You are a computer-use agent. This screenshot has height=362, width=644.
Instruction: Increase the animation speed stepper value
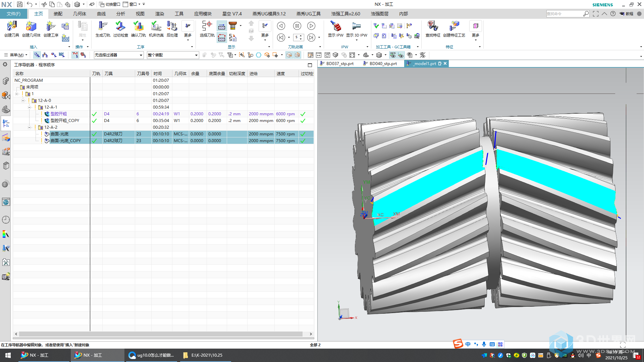click(301, 36)
